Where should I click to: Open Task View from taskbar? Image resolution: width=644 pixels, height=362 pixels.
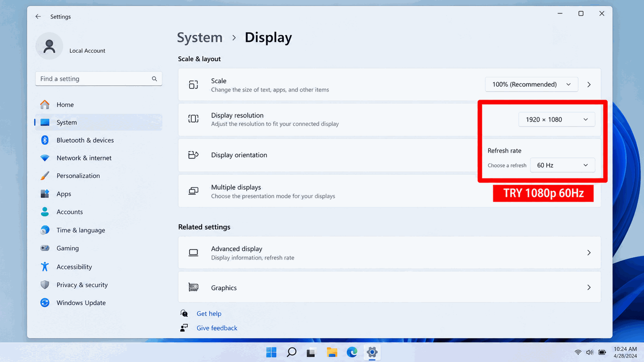312,352
